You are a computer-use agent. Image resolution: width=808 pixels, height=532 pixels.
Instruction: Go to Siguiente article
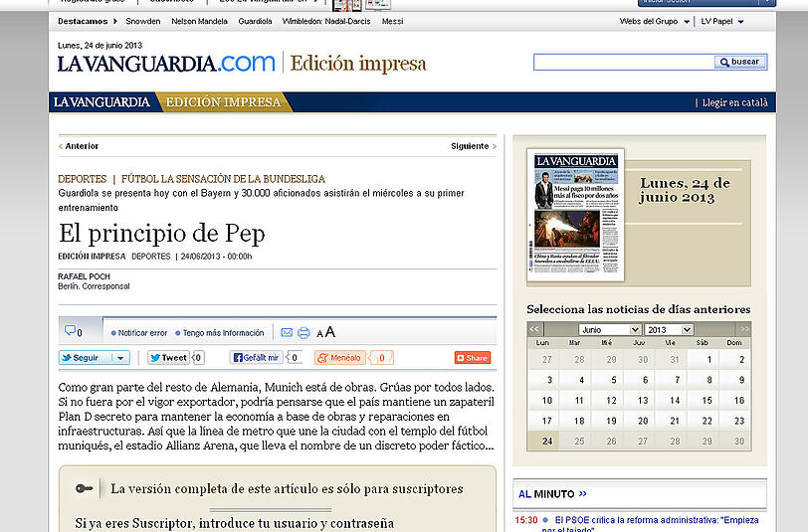coord(473,146)
